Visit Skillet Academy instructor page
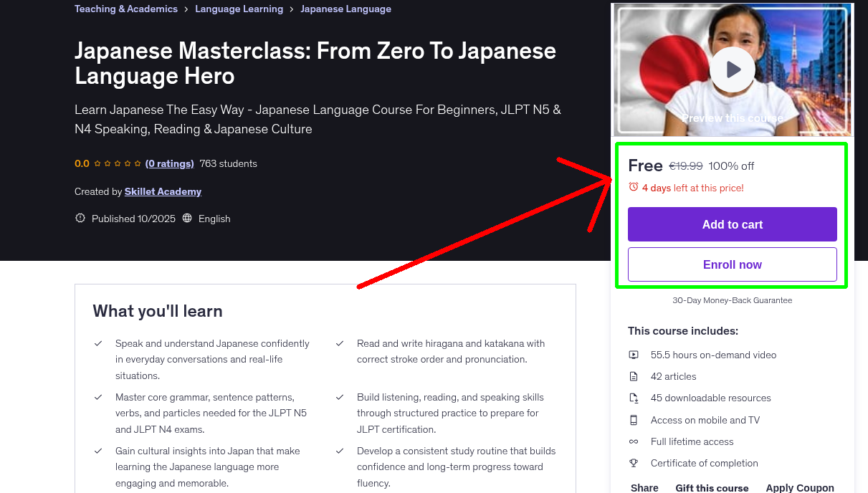 163,191
